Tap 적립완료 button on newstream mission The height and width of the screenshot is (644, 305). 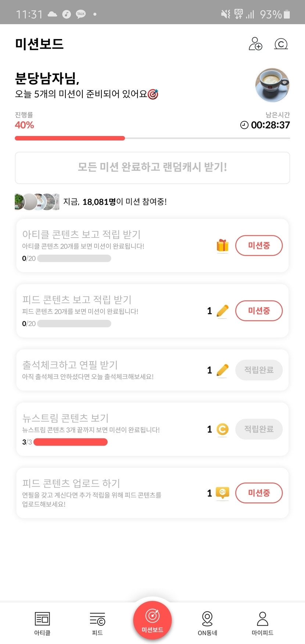point(259,429)
